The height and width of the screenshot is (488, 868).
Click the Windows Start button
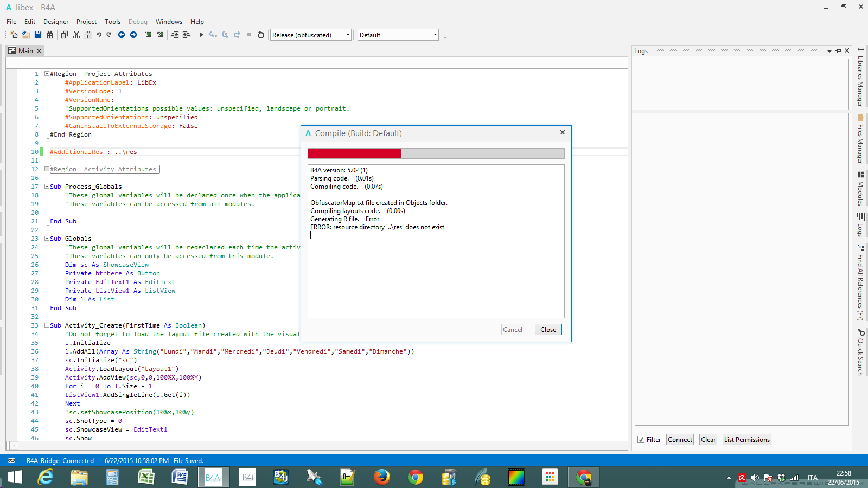coord(15,477)
